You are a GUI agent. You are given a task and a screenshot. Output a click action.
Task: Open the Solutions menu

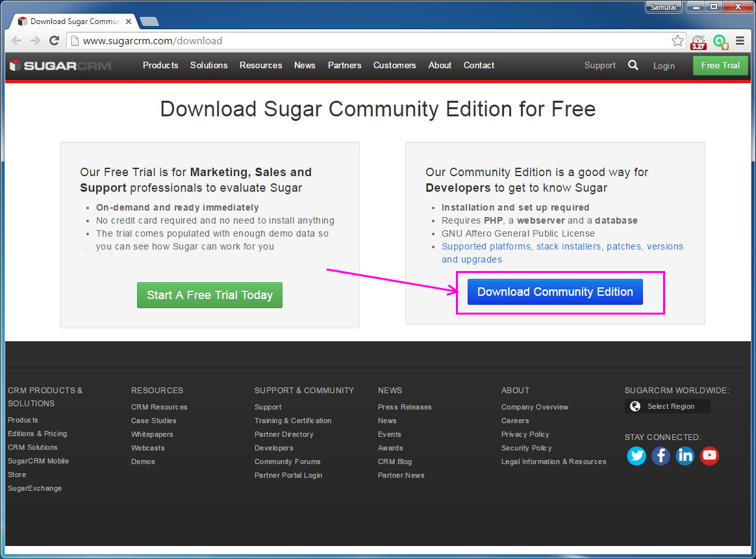[208, 65]
